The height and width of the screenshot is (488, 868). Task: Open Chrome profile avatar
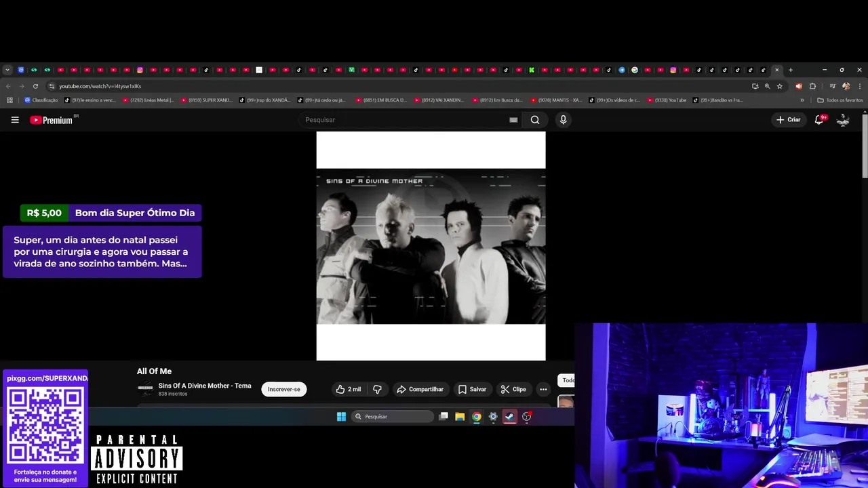click(x=846, y=86)
